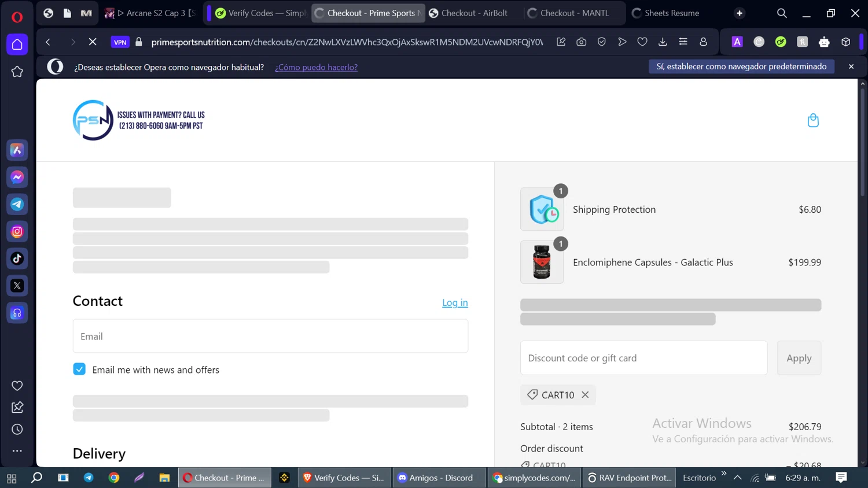Screen dimensions: 868x488
Task: Open sidebar three-dots more options
Action: 17,450
